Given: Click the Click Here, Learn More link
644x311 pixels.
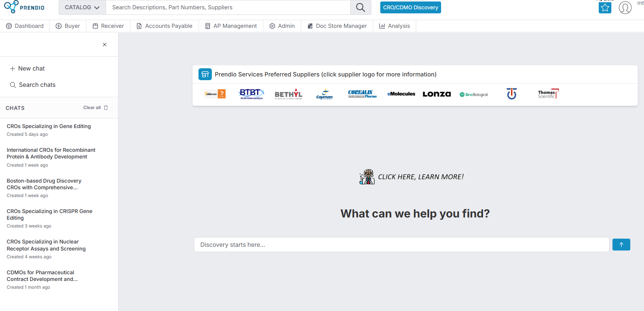Looking at the screenshot, I should (412, 177).
